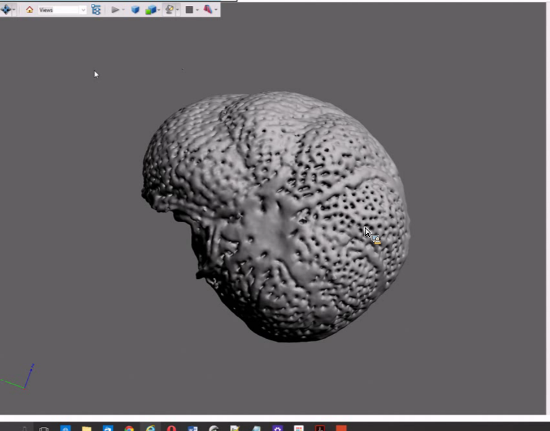This screenshot has width=550, height=431.
Task: Click the single blue cube icon
Action: tap(135, 10)
